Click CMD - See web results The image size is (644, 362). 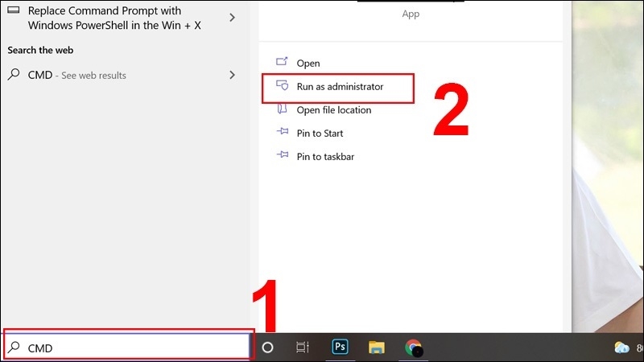tap(76, 75)
